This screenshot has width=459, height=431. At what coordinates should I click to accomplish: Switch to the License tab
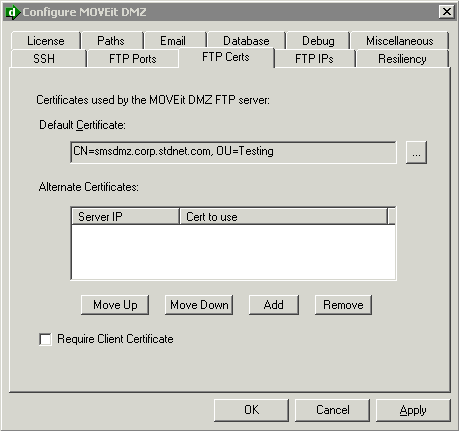46,41
